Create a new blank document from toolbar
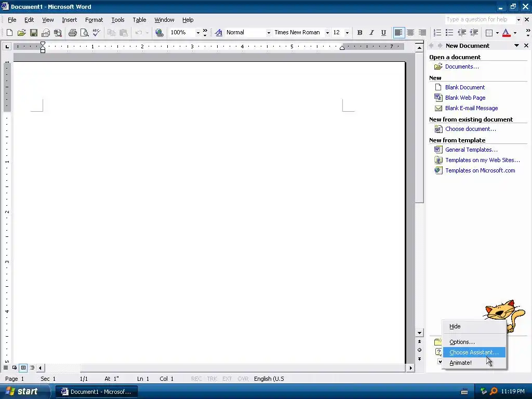The height and width of the screenshot is (399, 532). point(9,33)
